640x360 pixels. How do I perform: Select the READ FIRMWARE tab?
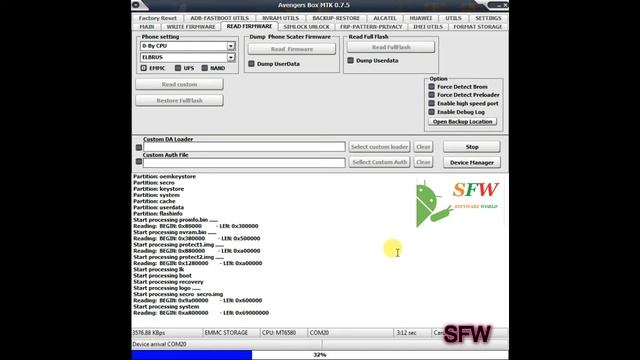click(x=249, y=26)
